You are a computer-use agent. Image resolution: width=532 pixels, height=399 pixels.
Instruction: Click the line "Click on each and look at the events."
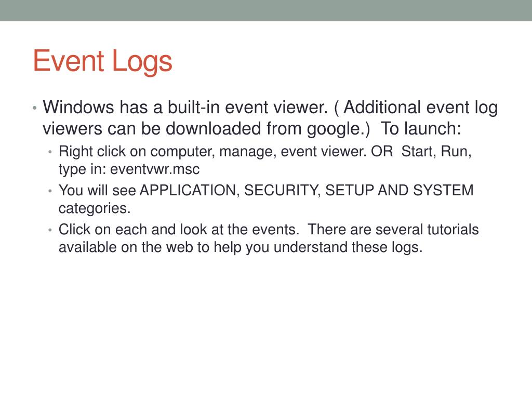179,230
